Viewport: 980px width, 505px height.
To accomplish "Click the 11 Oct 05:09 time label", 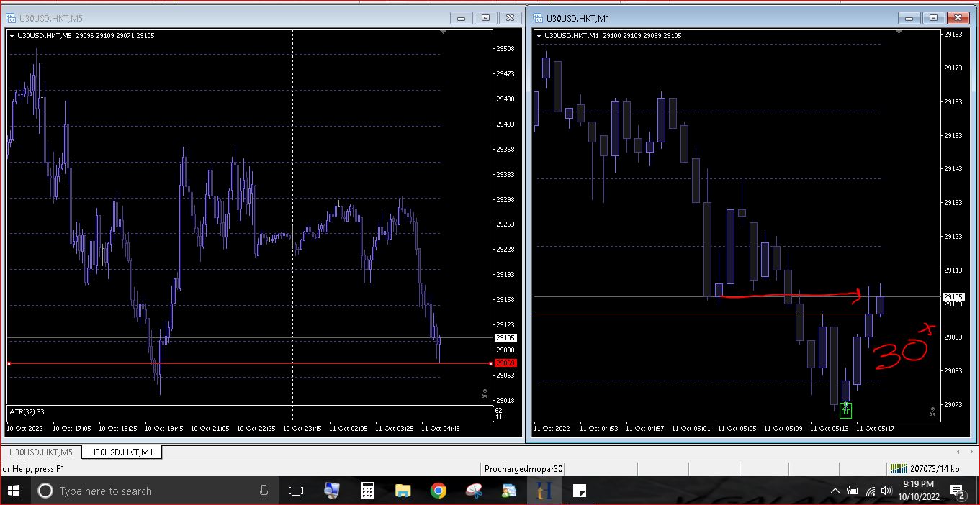I will 783,428.
